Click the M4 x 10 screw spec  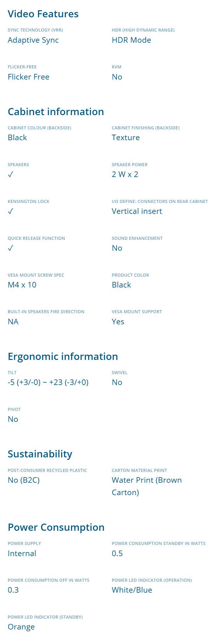tap(22, 285)
